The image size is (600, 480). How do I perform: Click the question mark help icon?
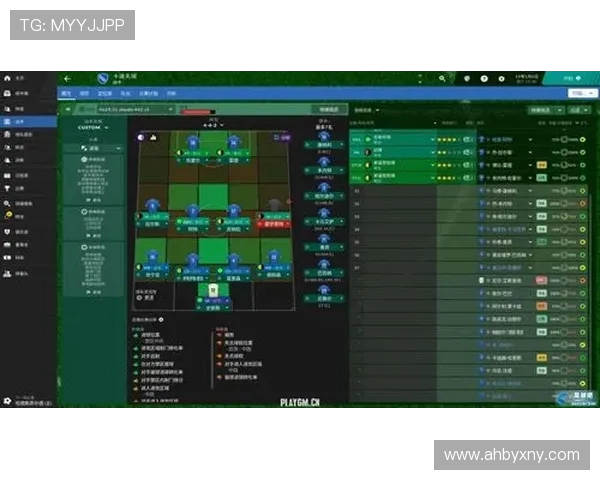click(484, 78)
